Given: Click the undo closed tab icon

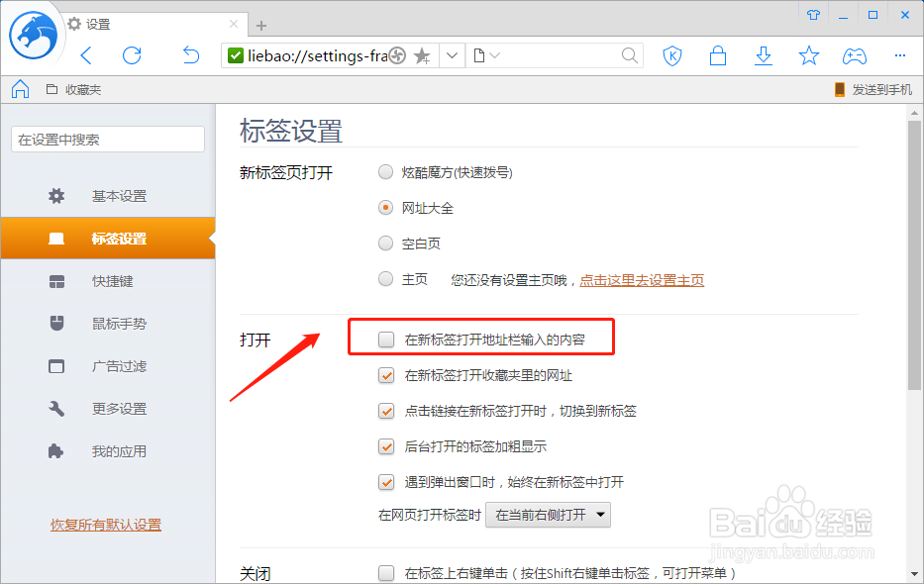Looking at the screenshot, I should point(190,56).
